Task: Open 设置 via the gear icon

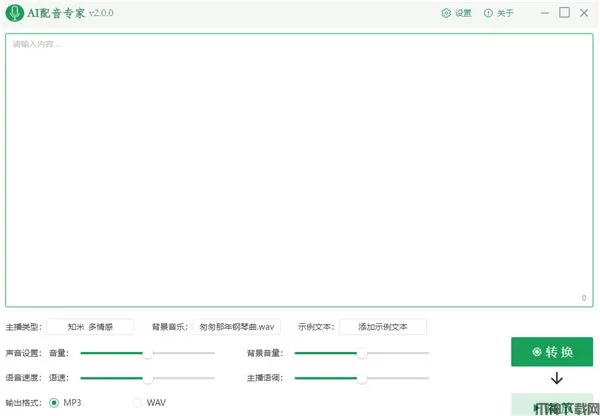Action: (x=446, y=14)
